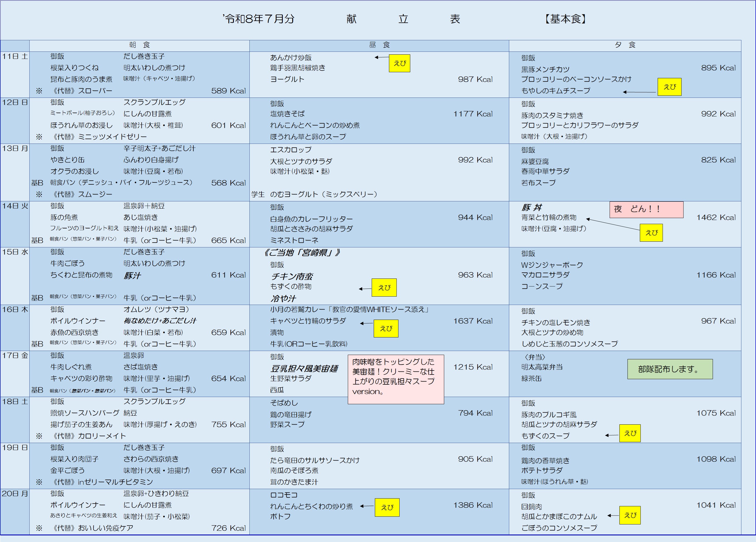Select the pink 夜 どん！！ callout box

pyautogui.click(x=646, y=209)
